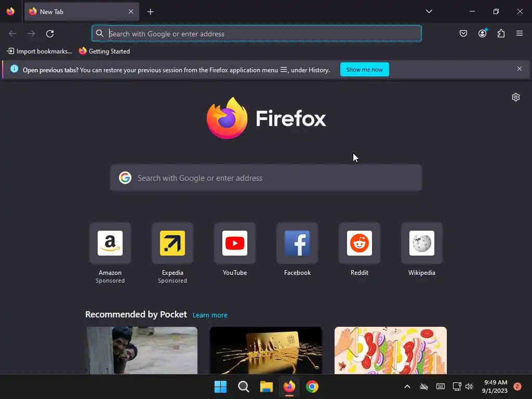Restore down the Firefox window

(496, 11)
